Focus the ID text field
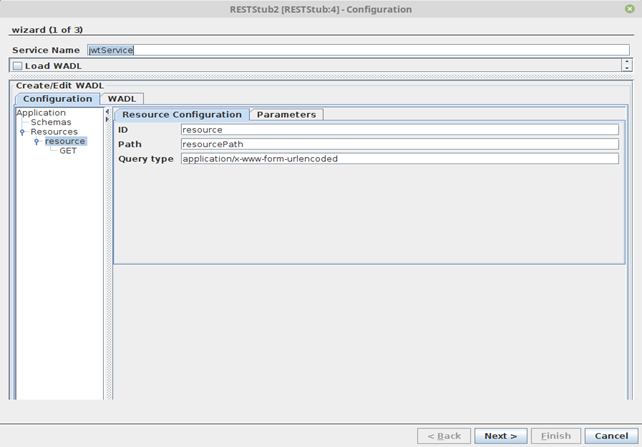 click(x=400, y=130)
